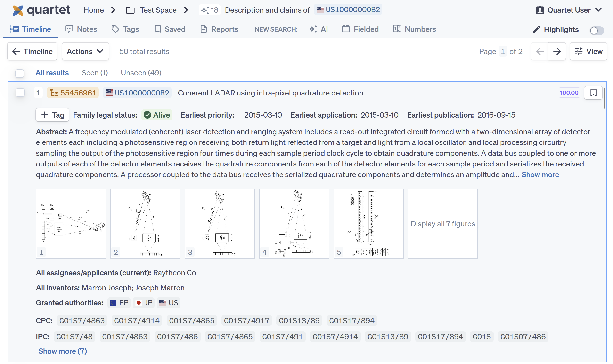
Task: Open family tree 55456961 icon
Action: 54,93
